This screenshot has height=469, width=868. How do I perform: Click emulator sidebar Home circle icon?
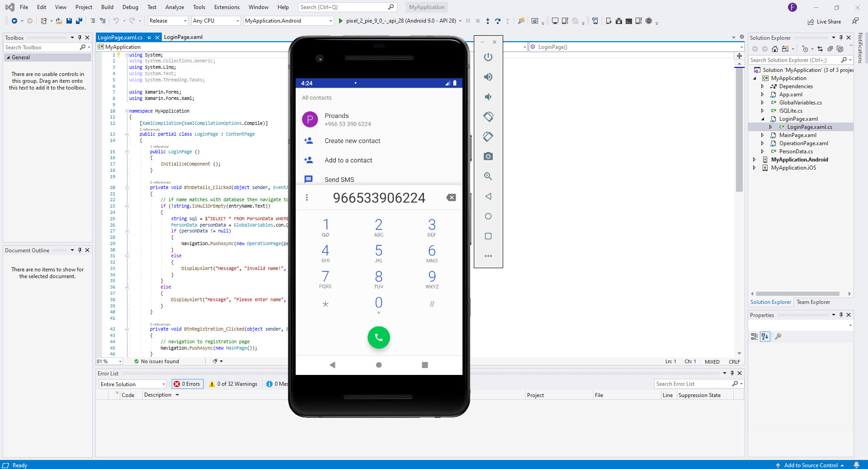pyautogui.click(x=488, y=216)
